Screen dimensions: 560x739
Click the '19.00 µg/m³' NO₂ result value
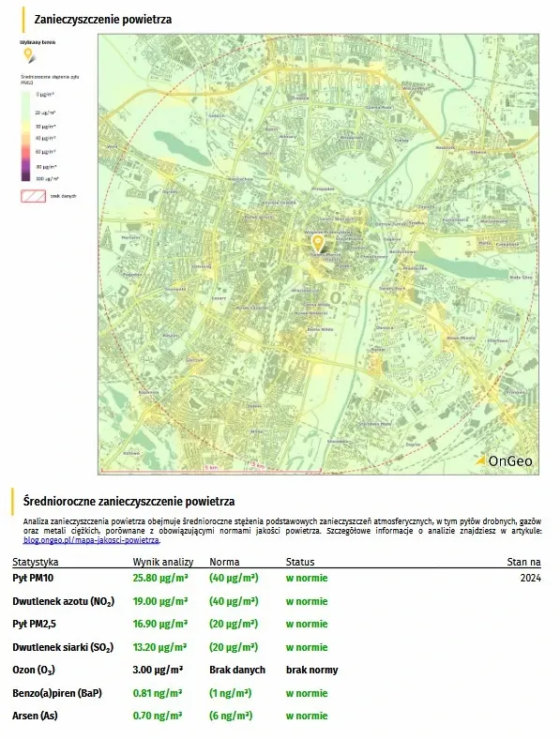tap(160, 601)
